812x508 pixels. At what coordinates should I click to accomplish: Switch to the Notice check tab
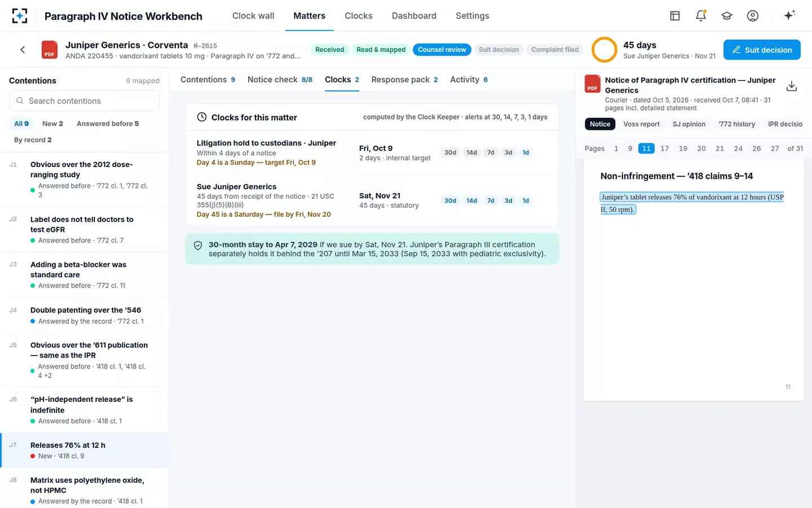(280, 80)
